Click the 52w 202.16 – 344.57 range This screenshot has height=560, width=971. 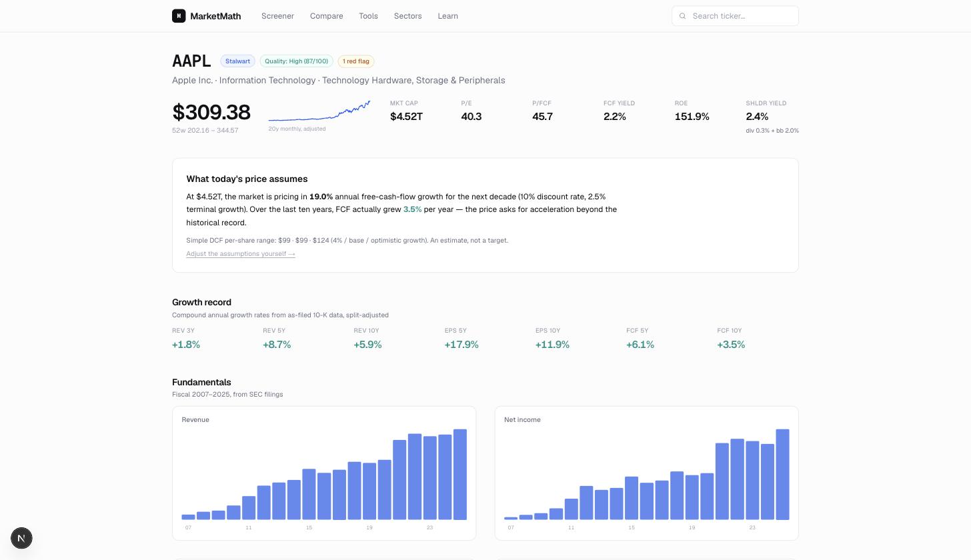205,130
